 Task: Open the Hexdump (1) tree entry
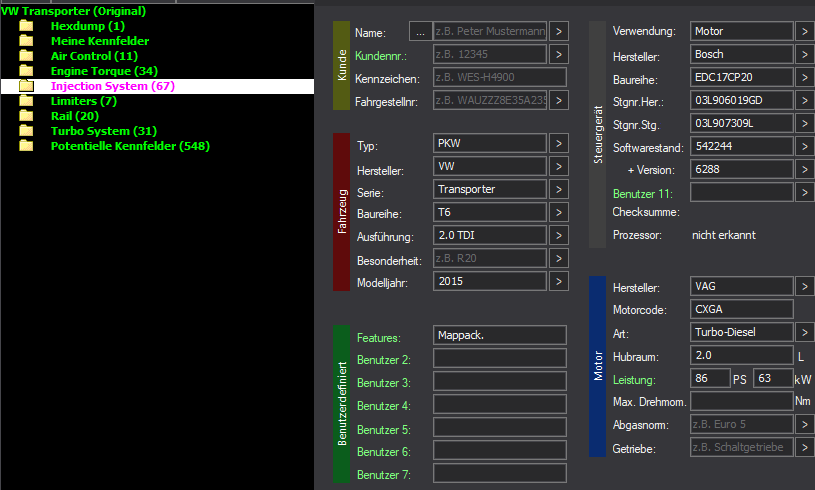point(88,26)
